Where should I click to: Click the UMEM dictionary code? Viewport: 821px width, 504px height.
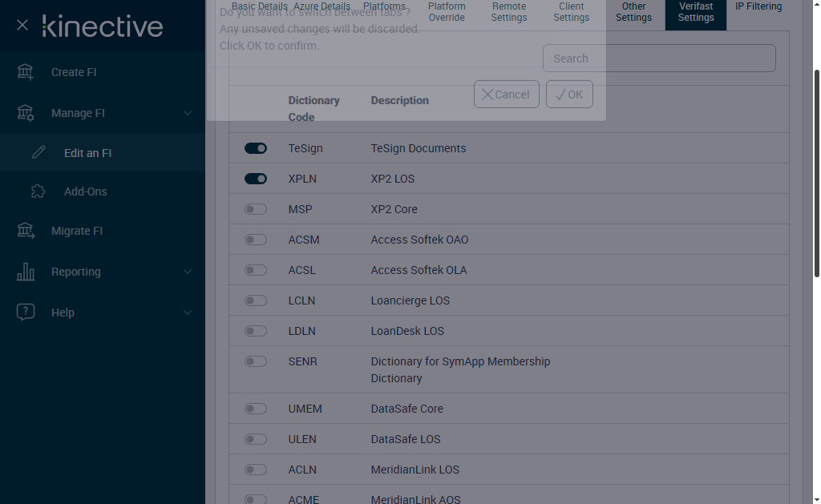pos(305,409)
